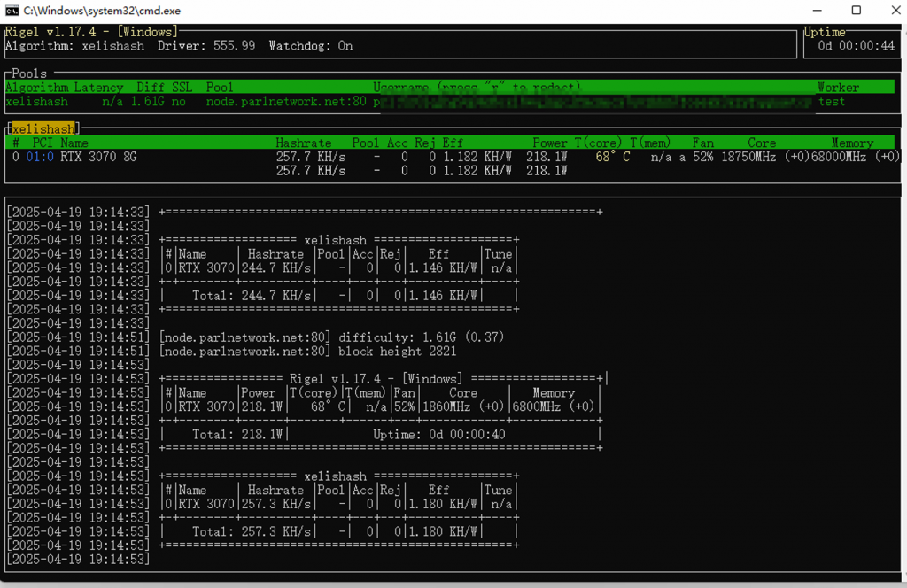Click the worker name "test"
Viewport: 907px width, 588px height.
point(832,102)
